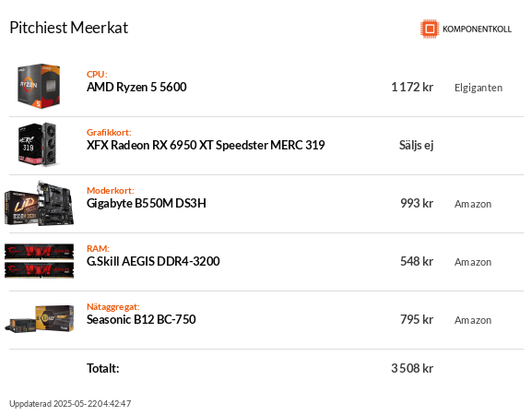Open the AMD Ryzen 5 5600 product name

pos(136,88)
